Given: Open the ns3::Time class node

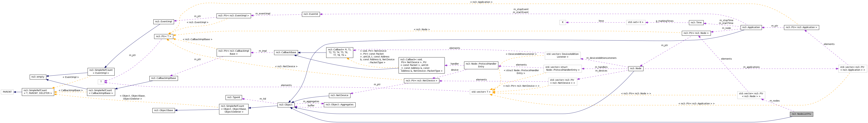Looking at the screenshot, I should [696, 23].
